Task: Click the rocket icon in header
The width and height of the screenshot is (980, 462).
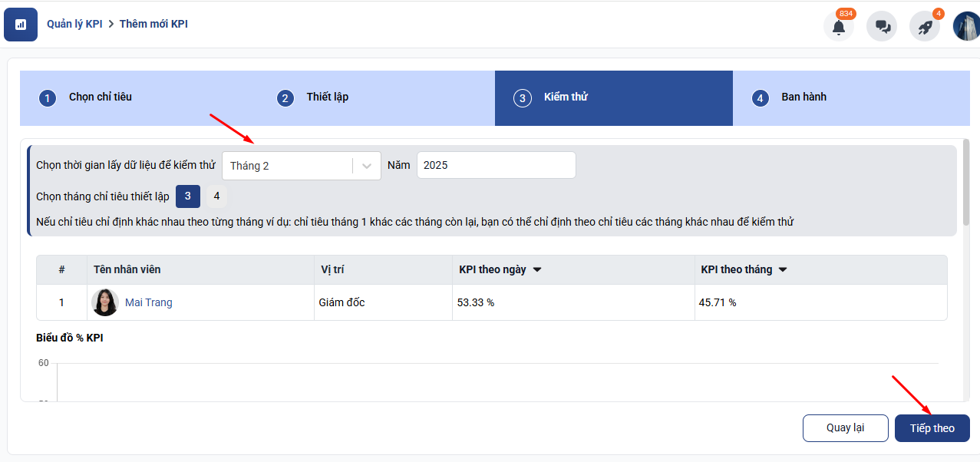Action: pyautogui.click(x=925, y=27)
